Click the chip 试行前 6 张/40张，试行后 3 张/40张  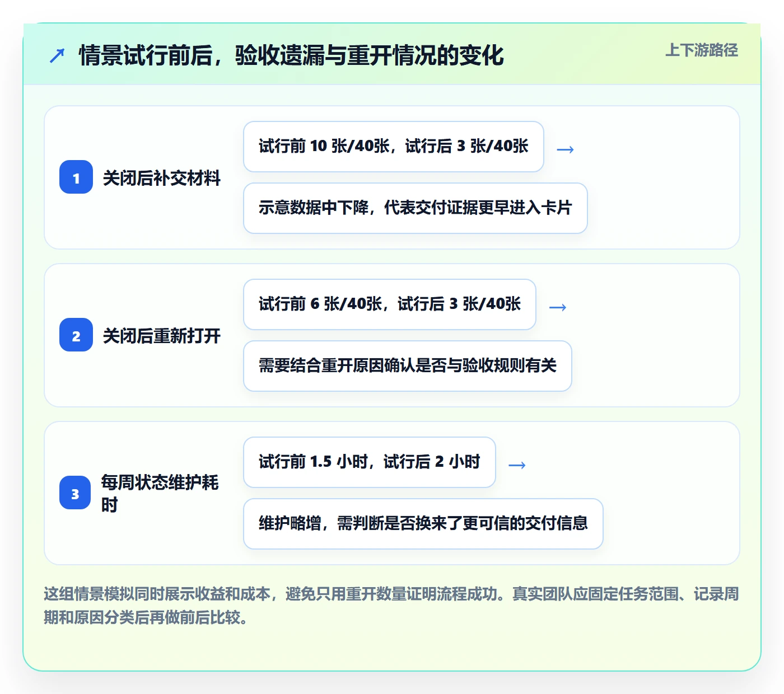coord(390,304)
